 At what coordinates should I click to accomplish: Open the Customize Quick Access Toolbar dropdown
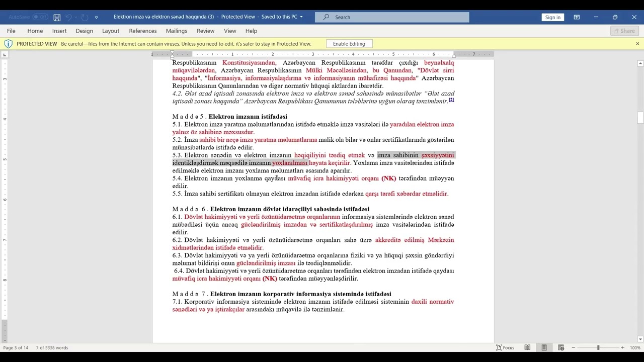[97, 17]
